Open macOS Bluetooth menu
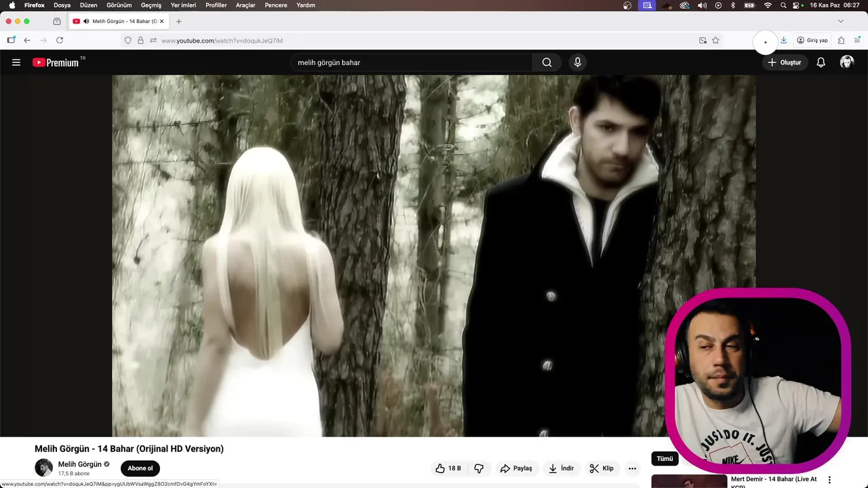 pyautogui.click(x=733, y=5)
